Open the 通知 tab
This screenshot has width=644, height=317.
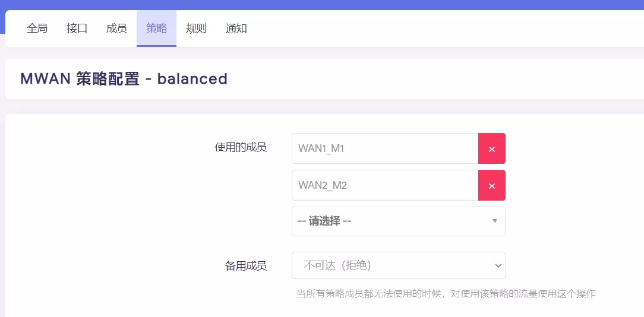point(236,28)
